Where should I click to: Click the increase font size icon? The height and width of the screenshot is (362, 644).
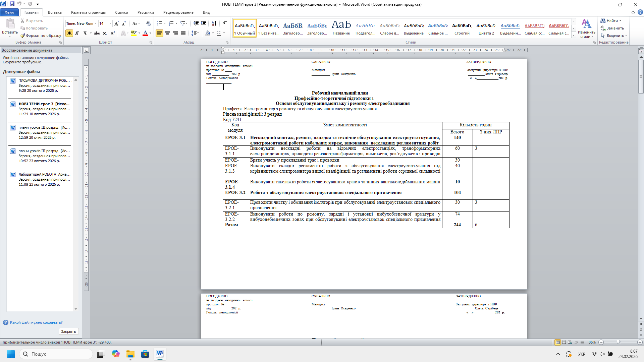pyautogui.click(x=116, y=23)
